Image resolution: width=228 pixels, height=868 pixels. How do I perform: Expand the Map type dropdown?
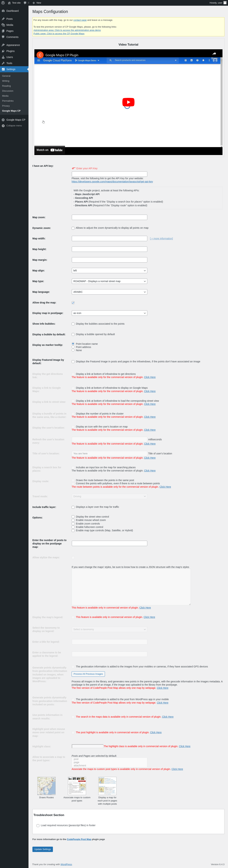coord(110,281)
